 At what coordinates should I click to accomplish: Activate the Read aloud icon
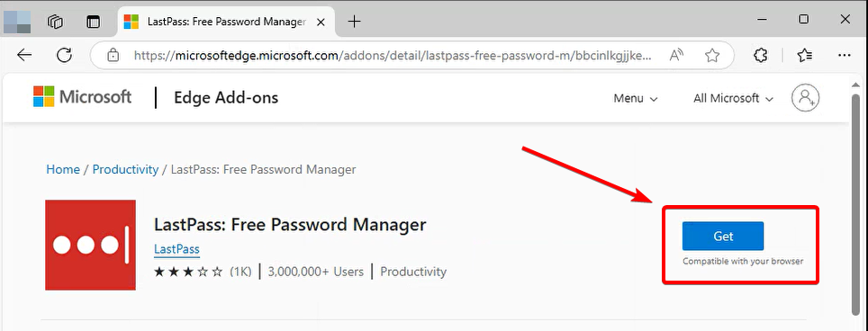click(676, 55)
